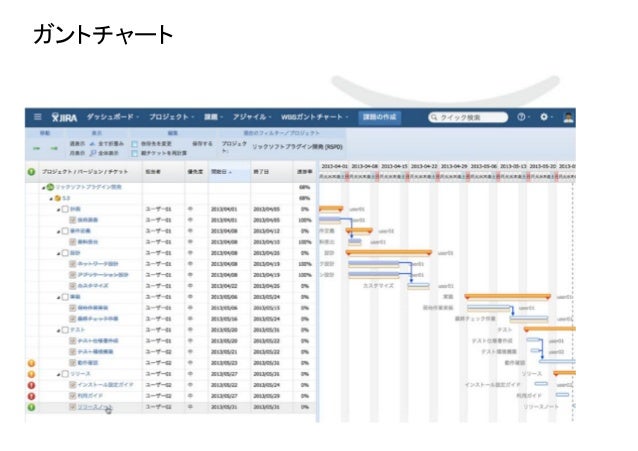Click the JIRA logo

coord(64,117)
